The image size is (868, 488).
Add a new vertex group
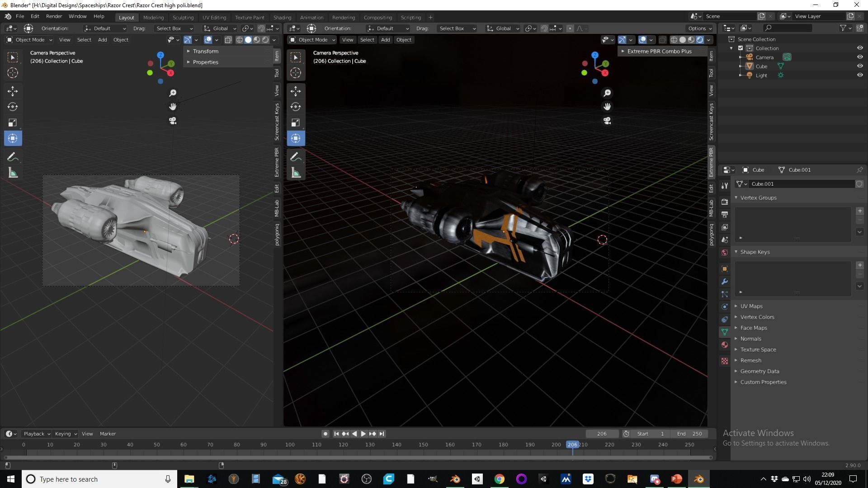(859, 211)
